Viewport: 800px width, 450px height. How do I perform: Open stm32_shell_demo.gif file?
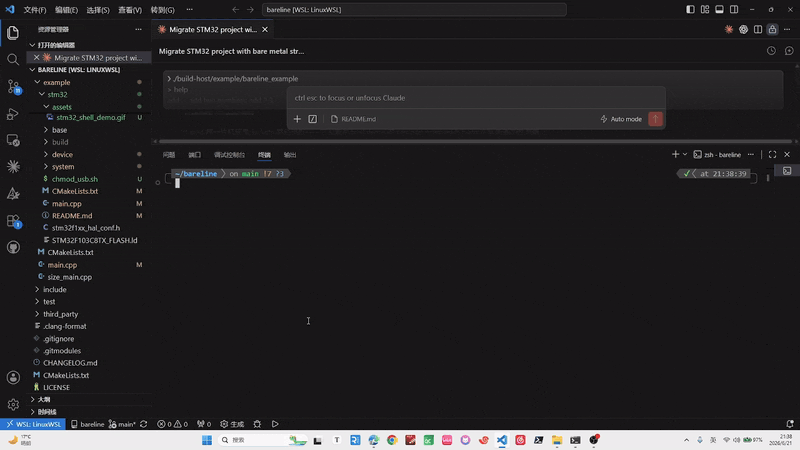pos(91,117)
